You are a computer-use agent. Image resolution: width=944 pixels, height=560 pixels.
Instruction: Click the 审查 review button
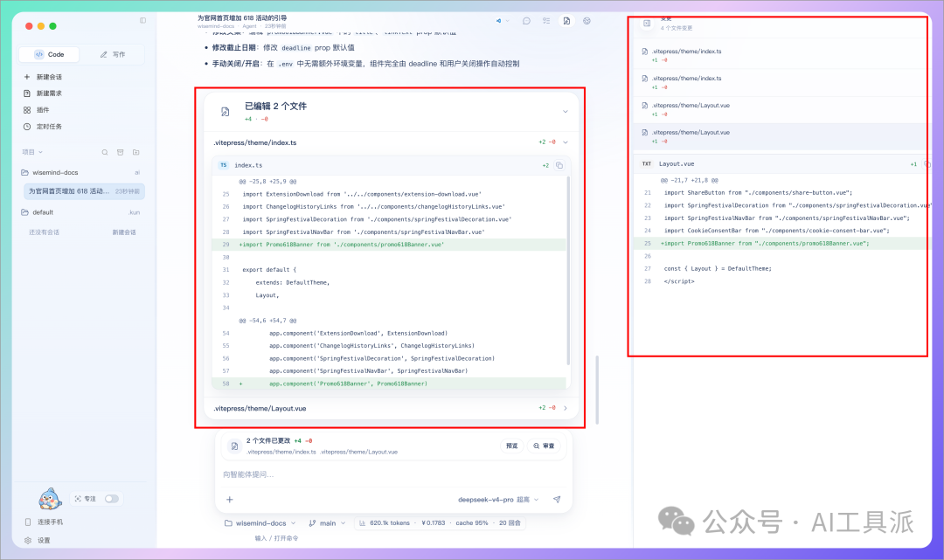(x=545, y=446)
